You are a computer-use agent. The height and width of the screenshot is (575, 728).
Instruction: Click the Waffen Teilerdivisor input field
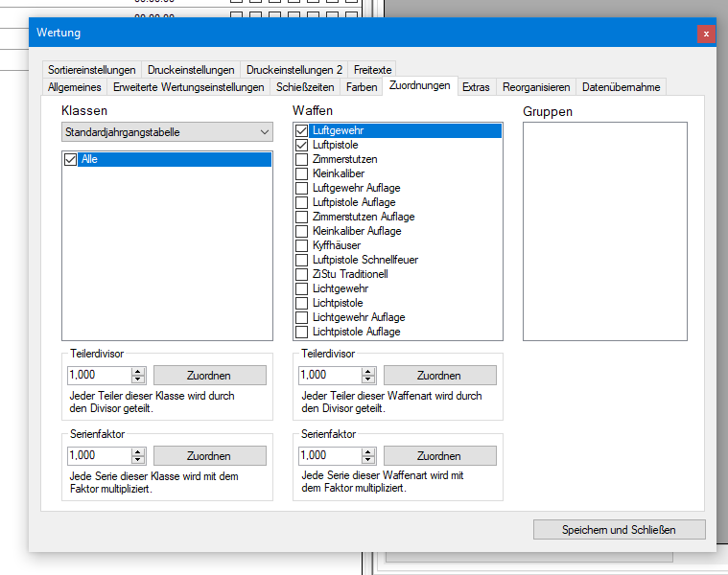pos(327,376)
